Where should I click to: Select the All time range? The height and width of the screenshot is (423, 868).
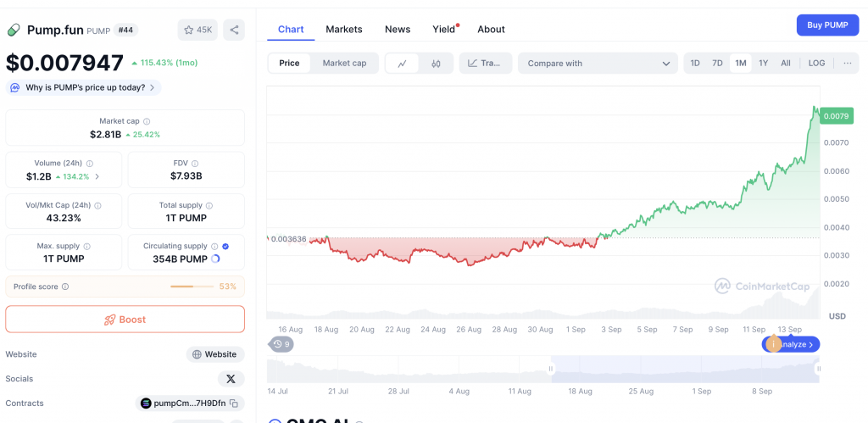[x=786, y=63]
